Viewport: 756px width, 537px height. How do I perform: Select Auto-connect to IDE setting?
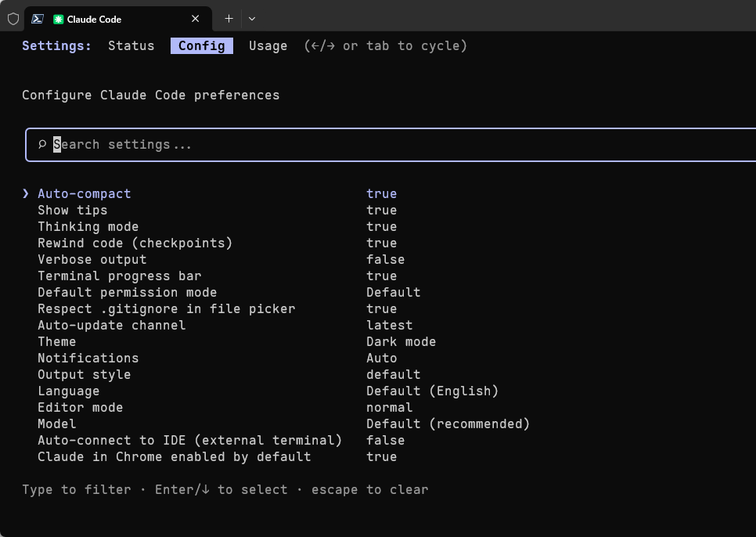point(190,440)
